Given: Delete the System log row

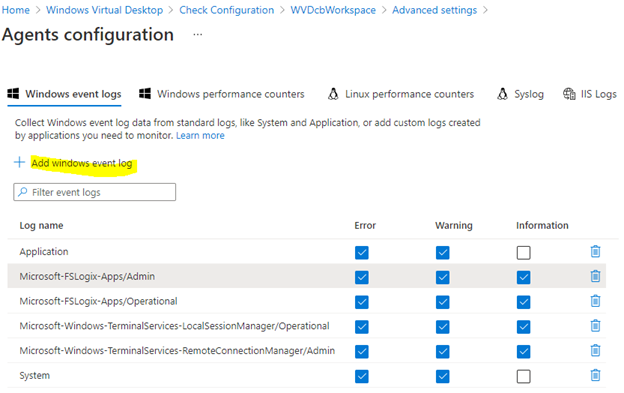Looking at the screenshot, I should 595,375.
